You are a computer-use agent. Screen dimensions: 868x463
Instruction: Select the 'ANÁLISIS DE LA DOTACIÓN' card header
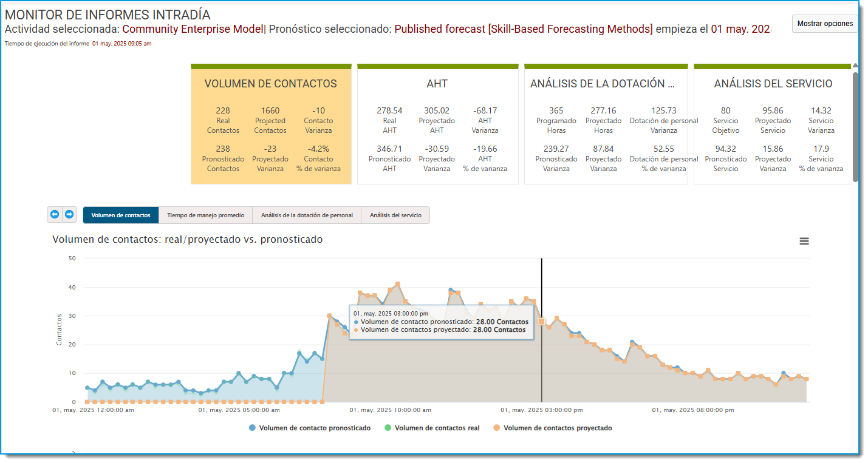pos(602,84)
